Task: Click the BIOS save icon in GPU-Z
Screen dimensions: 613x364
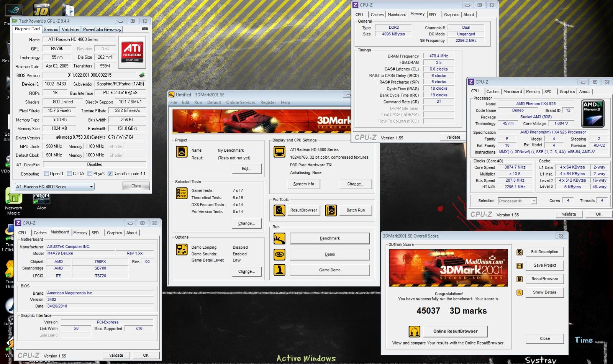Action: tap(142, 75)
